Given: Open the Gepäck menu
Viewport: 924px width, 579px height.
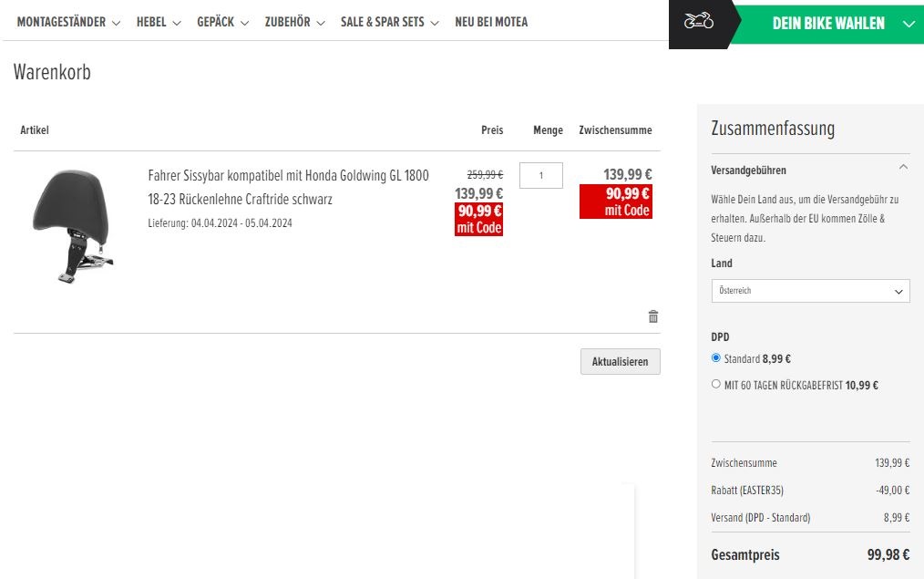Looking at the screenshot, I should 222,22.
